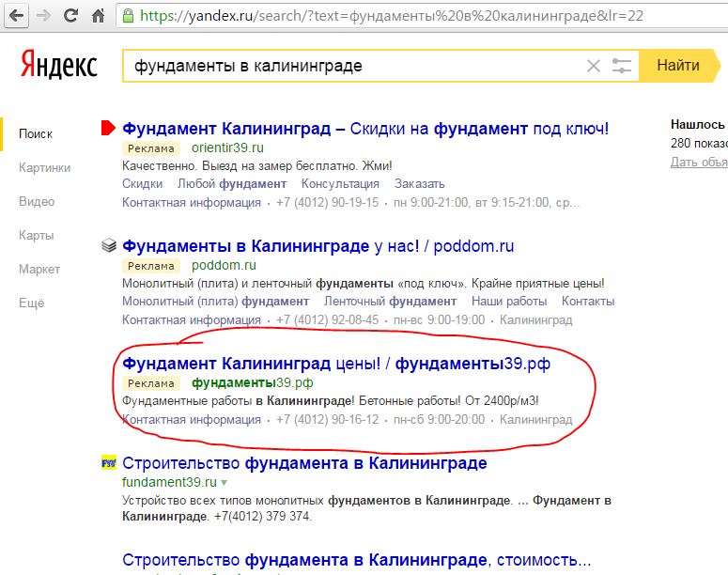The height and width of the screenshot is (575, 728).
Task: Open the Любой фундамент sitelink
Action: tap(232, 184)
